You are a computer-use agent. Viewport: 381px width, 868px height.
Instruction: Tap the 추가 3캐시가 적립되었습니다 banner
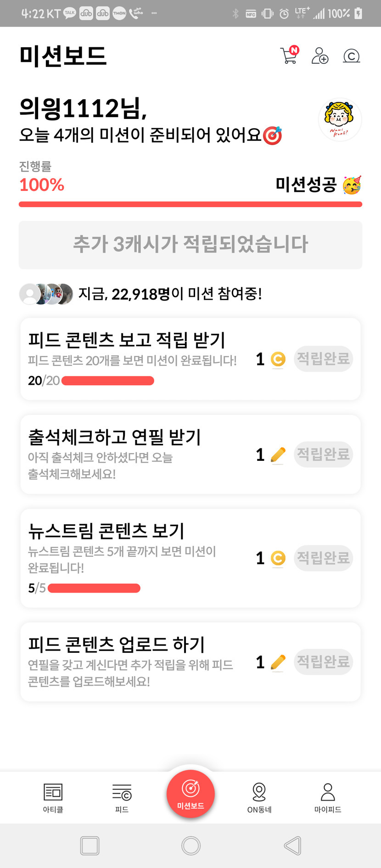190,245
